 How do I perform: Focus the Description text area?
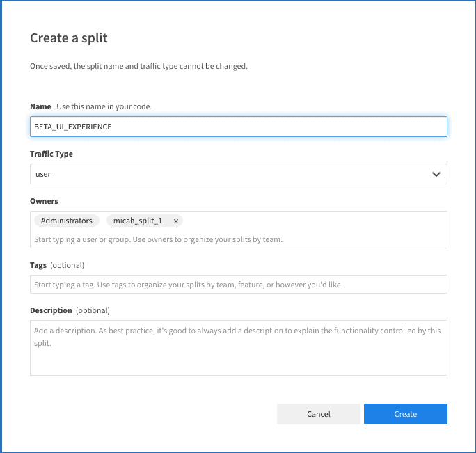click(x=238, y=348)
